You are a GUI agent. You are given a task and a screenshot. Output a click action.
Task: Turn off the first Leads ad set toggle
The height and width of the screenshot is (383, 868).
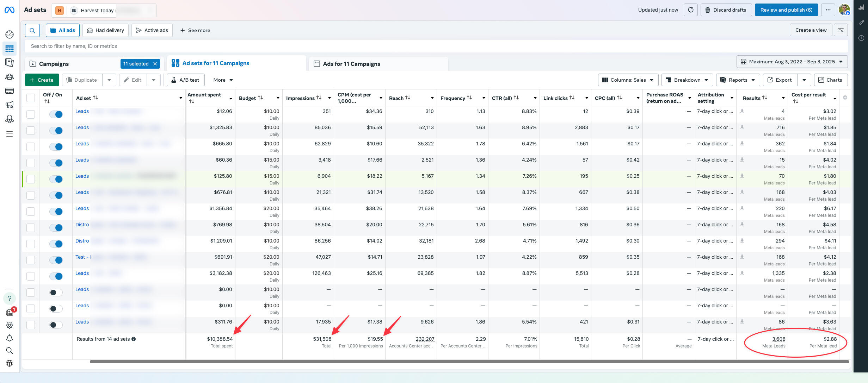point(56,114)
